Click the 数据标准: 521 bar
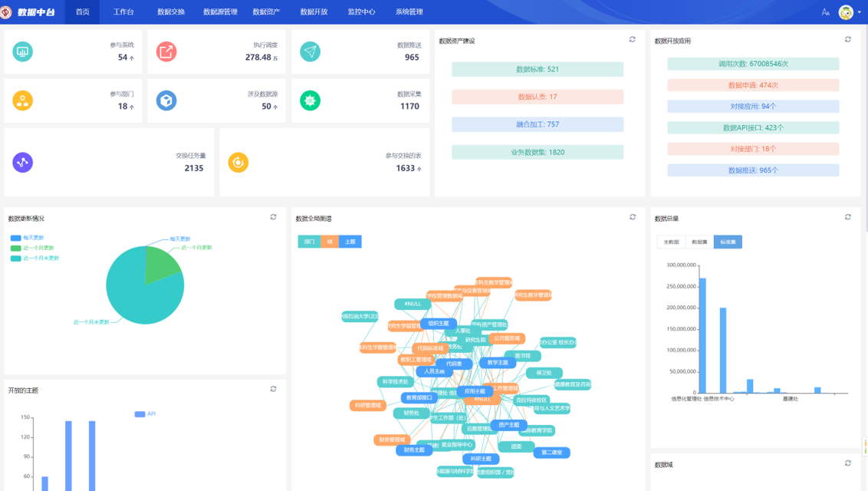The height and width of the screenshot is (491, 868). coord(537,69)
